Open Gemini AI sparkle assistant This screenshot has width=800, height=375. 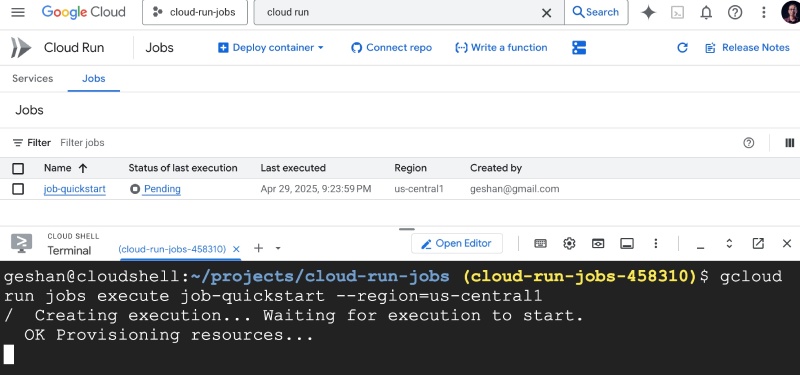[x=648, y=12]
